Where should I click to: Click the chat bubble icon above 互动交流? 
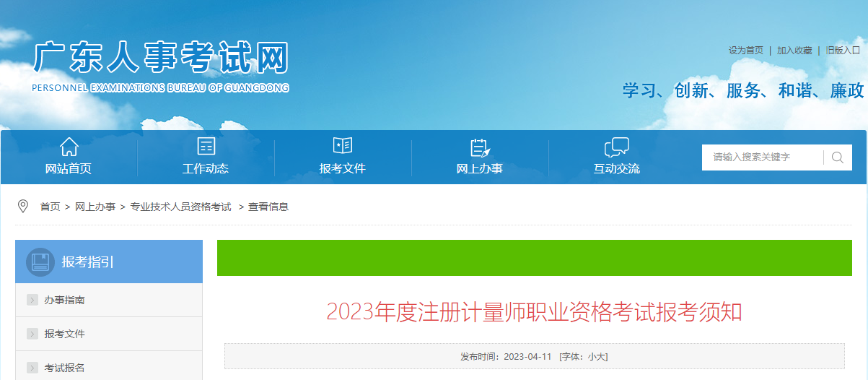coord(616,147)
